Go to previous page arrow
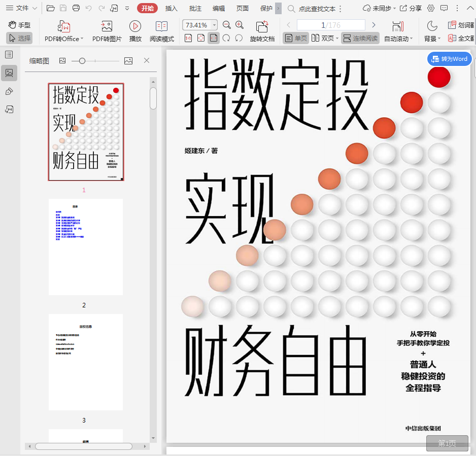Image resolution: width=476 pixels, height=456 pixels. [x=289, y=25]
